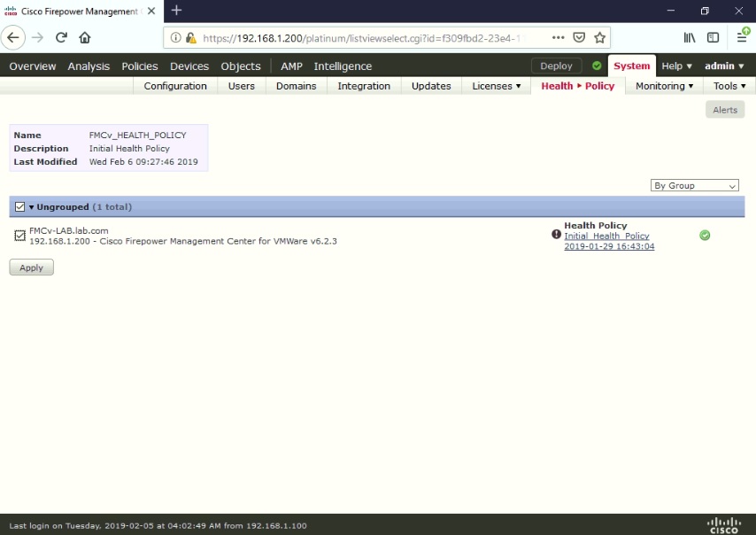The height and width of the screenshot is (535, 756).
Task: Open the Intelligence menu
Action: (x=343, y=66)
